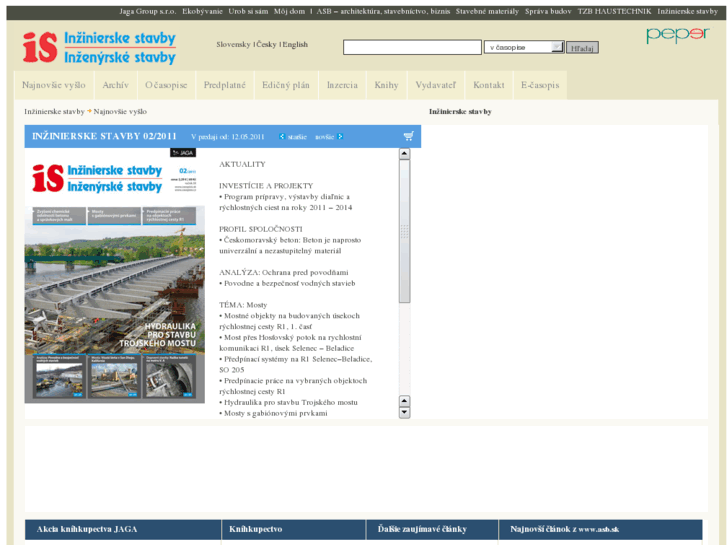Open TZB HAUSTECHNIK top link
Screen dimensions: 727x545
click(x=614, y=10)
